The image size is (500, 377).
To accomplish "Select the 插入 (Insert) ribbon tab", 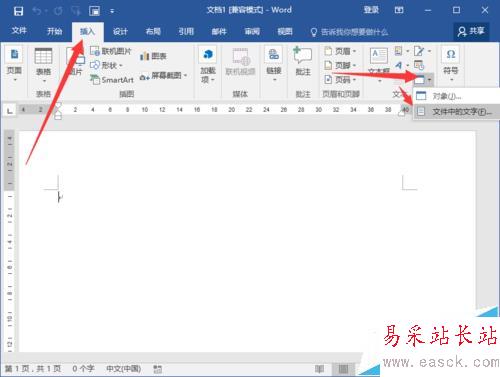I will coord(87,31).
